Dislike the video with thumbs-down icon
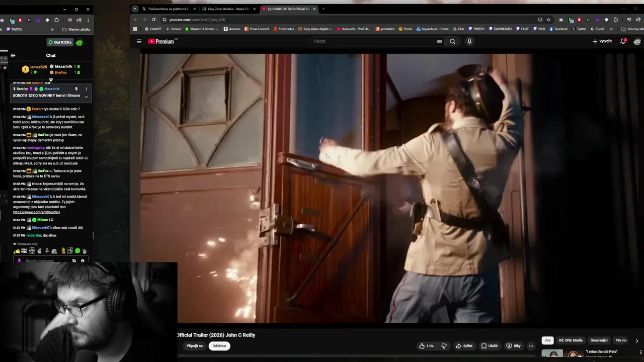This screenshot has height=362, width=644. 444,346
